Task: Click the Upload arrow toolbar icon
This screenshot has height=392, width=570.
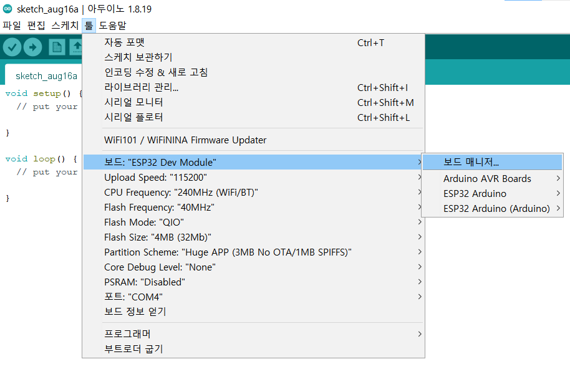Action: point(32,47)
